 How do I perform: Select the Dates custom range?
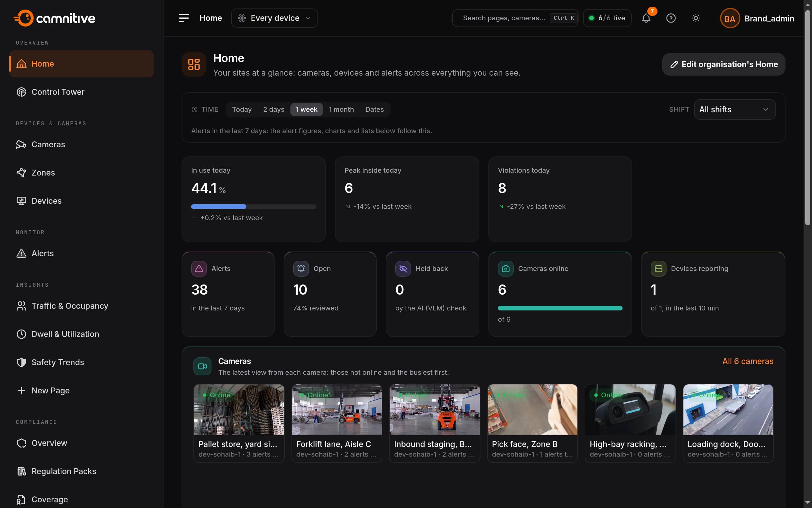point(374,110)
